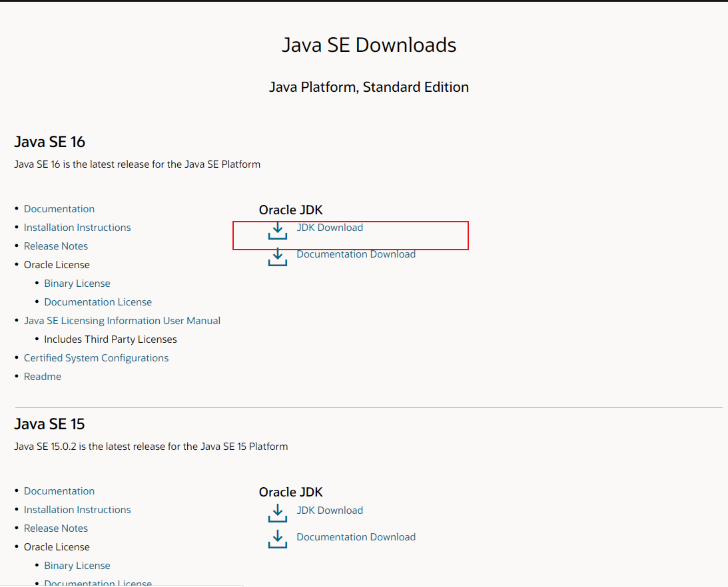The height and width of the screenshot is (587, 728).
Task: Click the JDK Download arrow icon for Java SE 16
Action: pos(278,231)
